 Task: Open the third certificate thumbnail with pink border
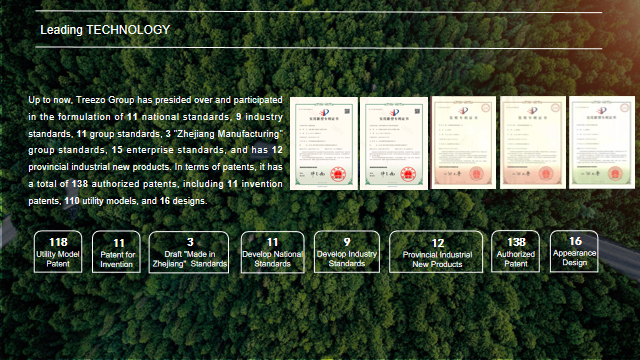pos(464,142)
